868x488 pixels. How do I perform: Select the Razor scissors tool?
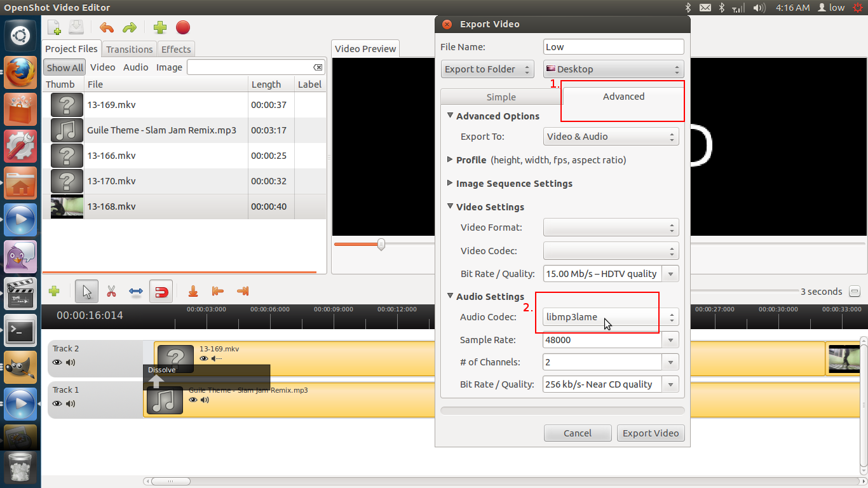pos(111,292)
